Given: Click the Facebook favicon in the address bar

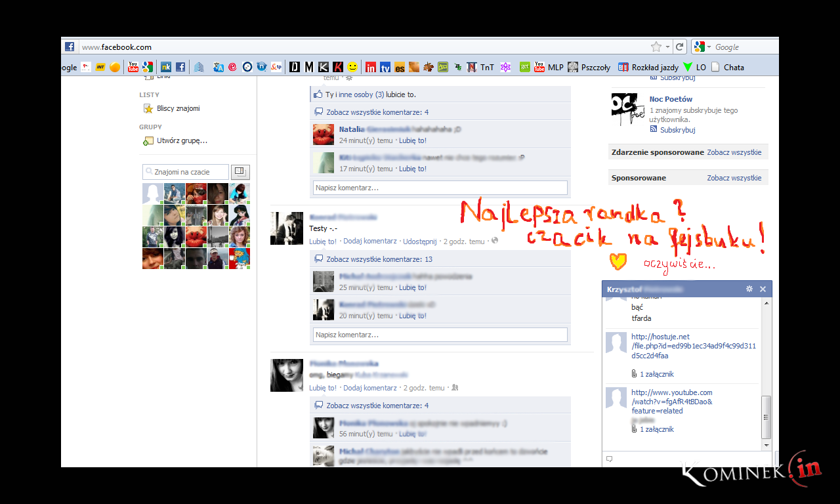Looking at the screenshot, I should [x=70, y=47].
